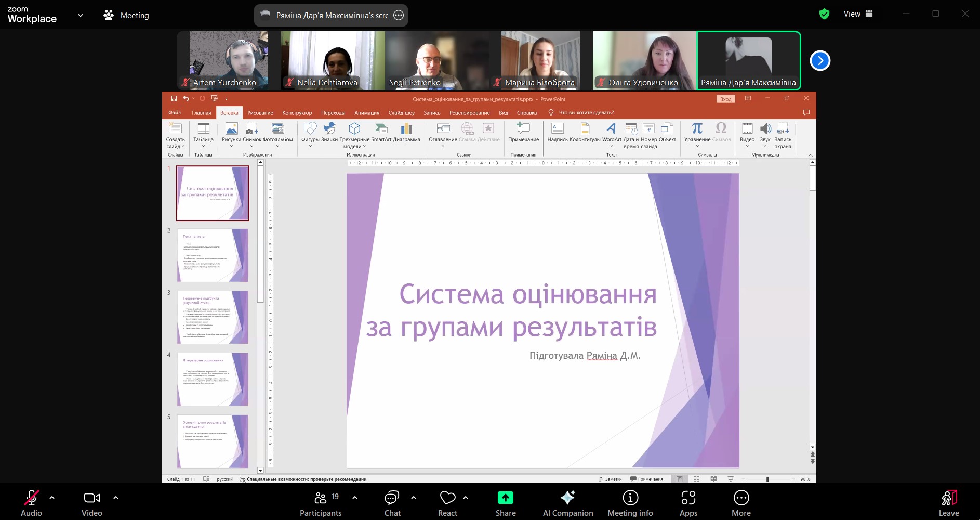980x520 pixels.
Task: Open the Participants panel in Zoom
Action: pyautogui.click(x=321, y=503)
